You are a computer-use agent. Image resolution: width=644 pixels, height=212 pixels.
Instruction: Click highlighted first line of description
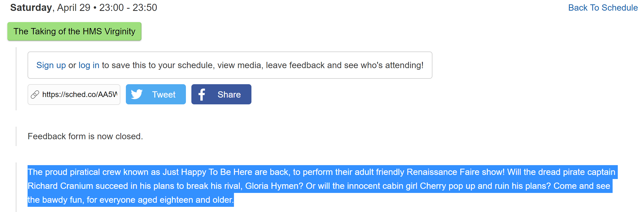[322, 172]
